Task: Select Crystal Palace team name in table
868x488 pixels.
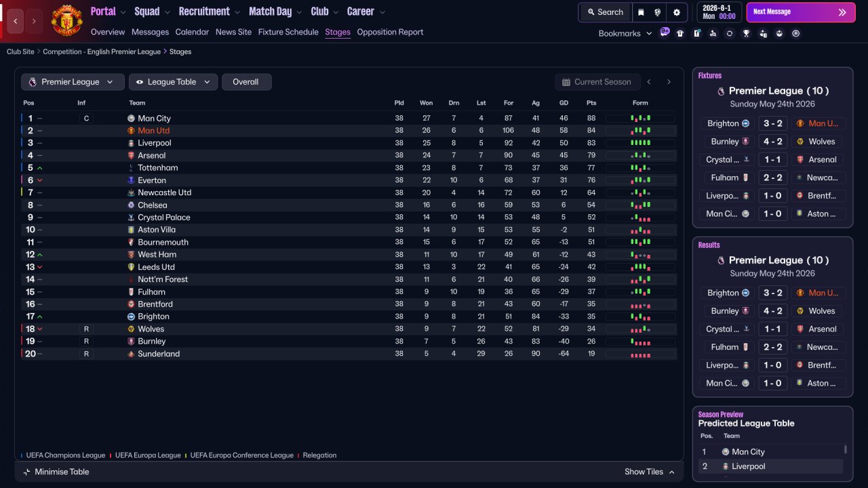Action: pos(164,218)
